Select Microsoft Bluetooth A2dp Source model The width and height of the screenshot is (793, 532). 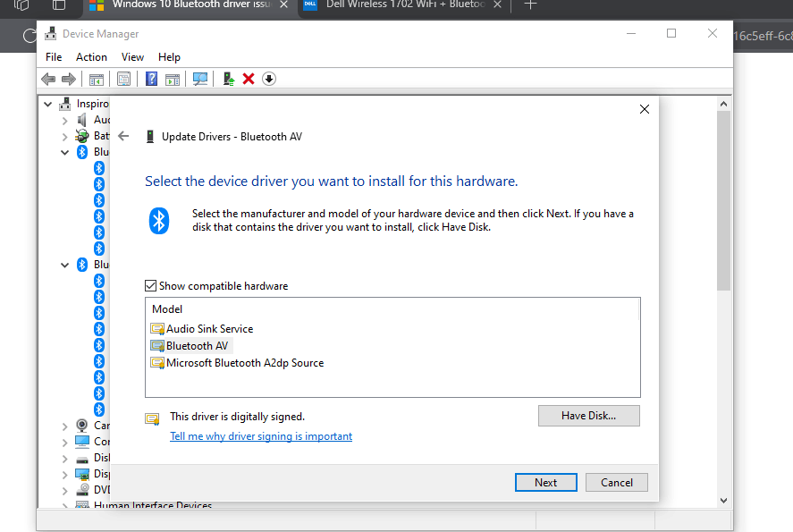(237, 363)
